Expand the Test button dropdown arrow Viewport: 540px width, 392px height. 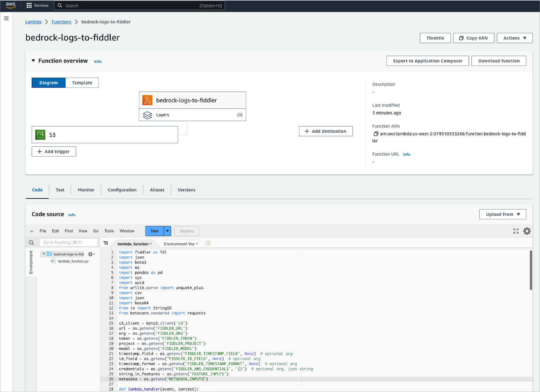click(167, 231)
